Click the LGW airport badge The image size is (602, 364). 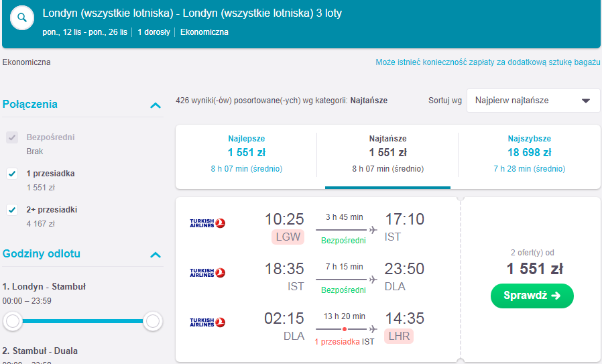[x=288, y=237]
